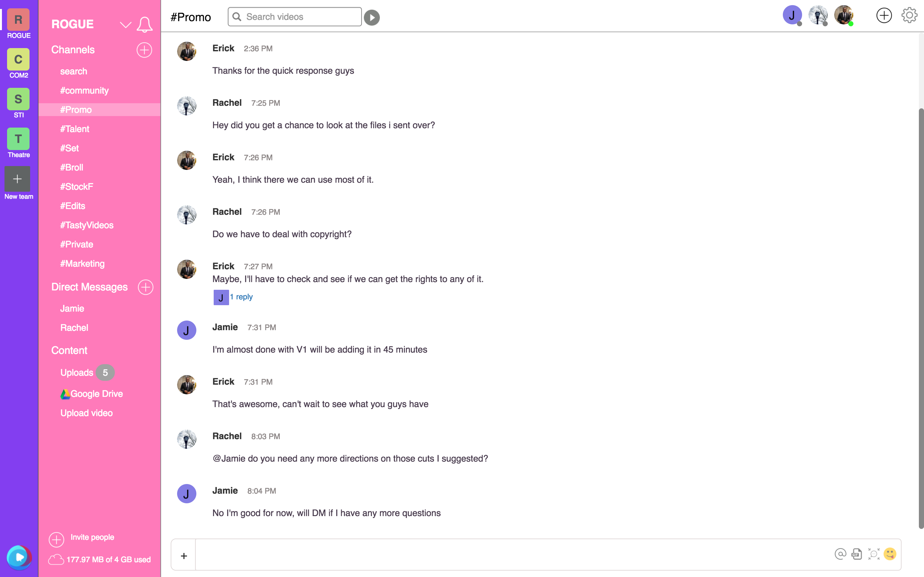Click the Search videos input field
924x577 pixels.
click(x=295, y=17)
